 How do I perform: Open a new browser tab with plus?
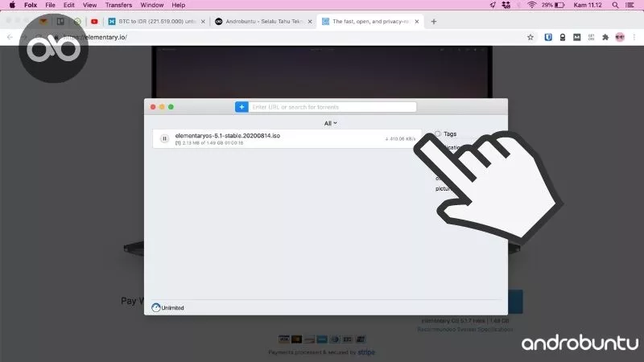pyautogui.click(x=434, y=22)
